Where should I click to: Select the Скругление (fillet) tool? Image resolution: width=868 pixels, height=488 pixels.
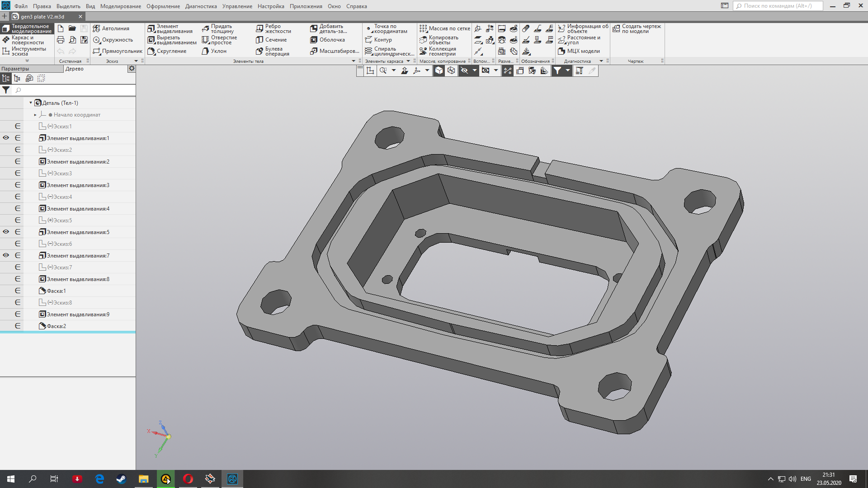pos(167,51)
